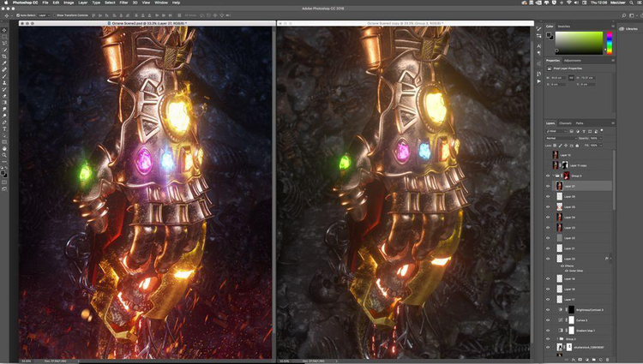This screenshot has width=643, height=364.
Task: Hide Layer 26 using its eye icon
Action: pos(548,196)
